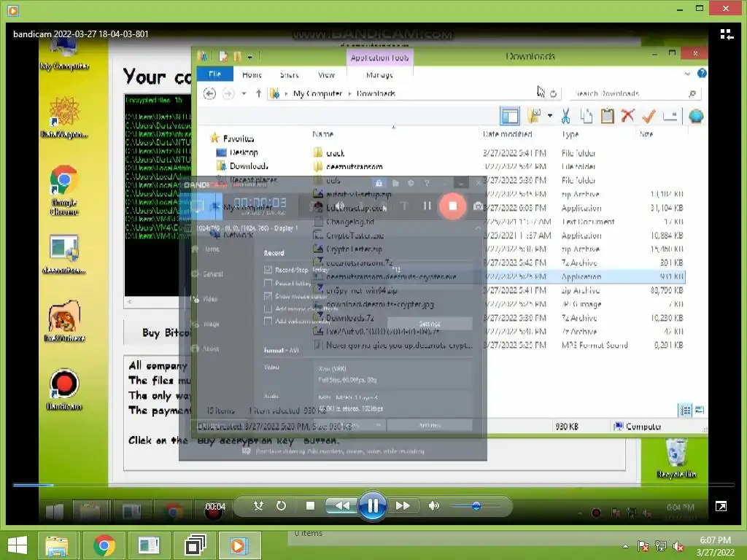Click the Home tab in the recorded Explorer window
747x560 pixels.
point(252,75)
